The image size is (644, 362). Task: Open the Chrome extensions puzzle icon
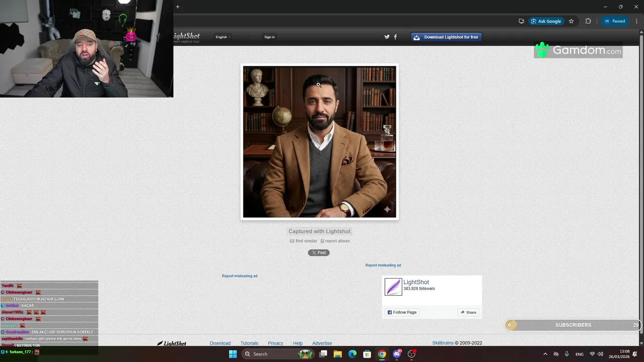click(588, 21)
